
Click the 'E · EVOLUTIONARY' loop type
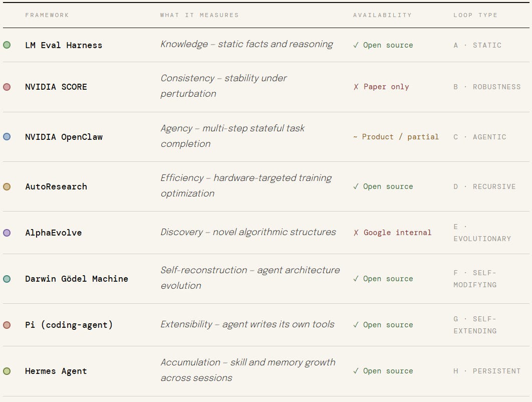[x=482, y=233]
